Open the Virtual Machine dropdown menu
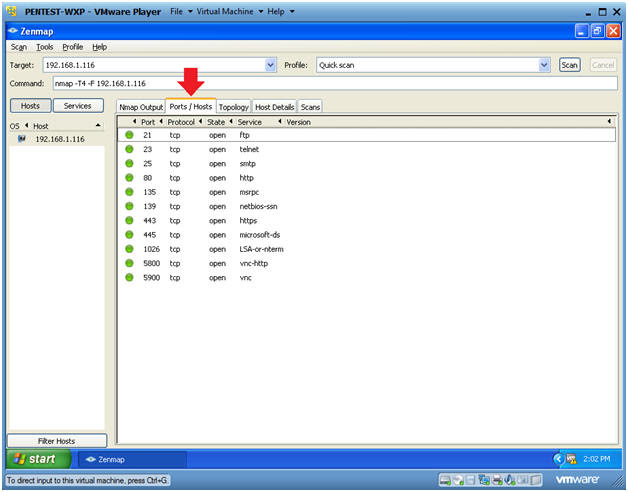Screen dimensions: 628x492 click(229, 12)
